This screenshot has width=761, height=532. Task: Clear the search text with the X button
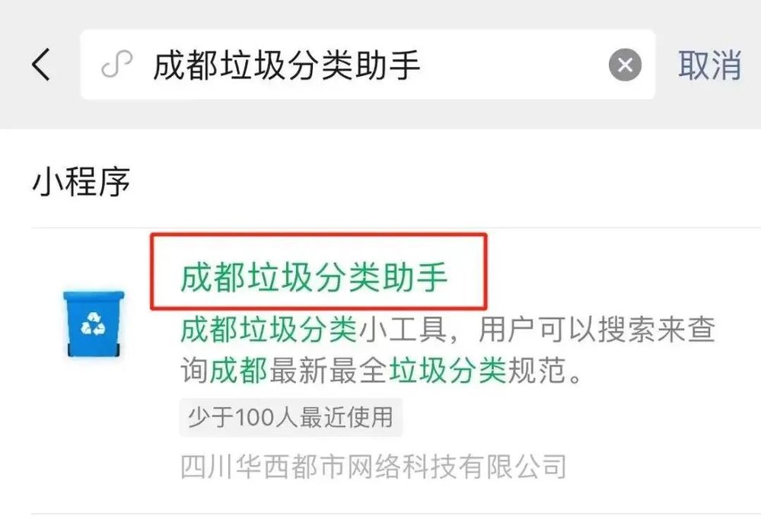pos(625,65)
